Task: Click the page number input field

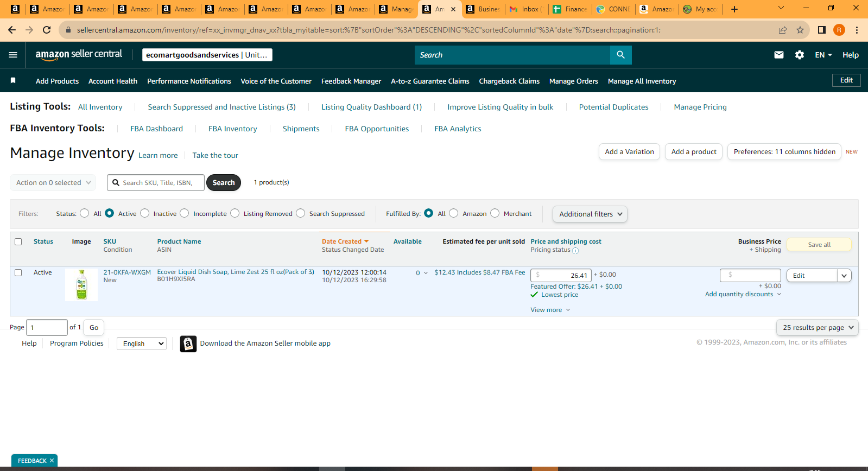Action: point(47,327)
